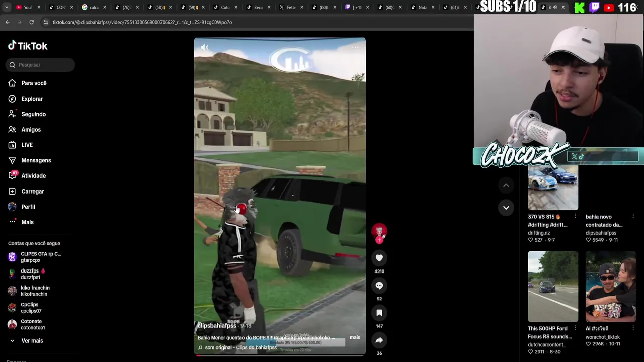Open the 370 VS S15 drifting thumbnail
The image size is (644, 362).
pos(553,189)
